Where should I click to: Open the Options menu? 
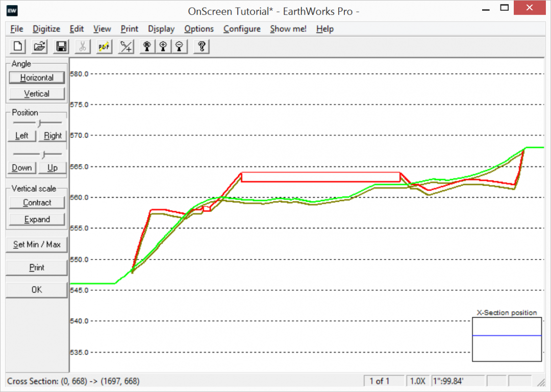click(x=199, y=29)
